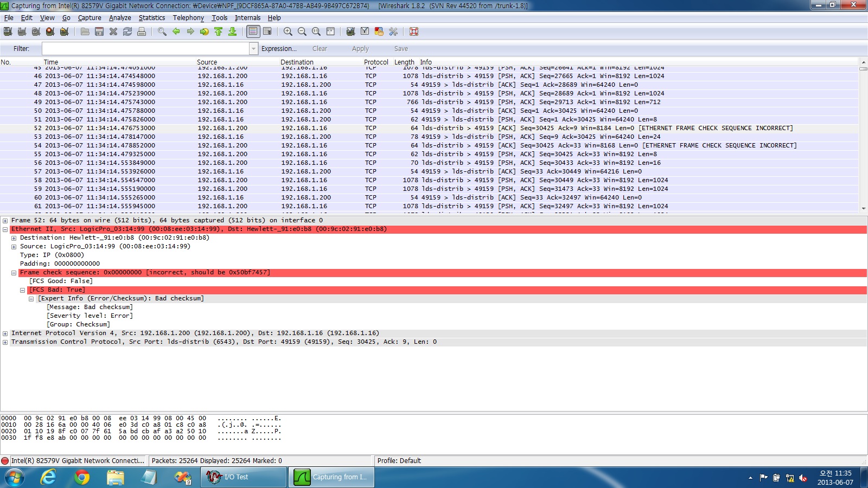Zoom out the packet text

(302, 31)
